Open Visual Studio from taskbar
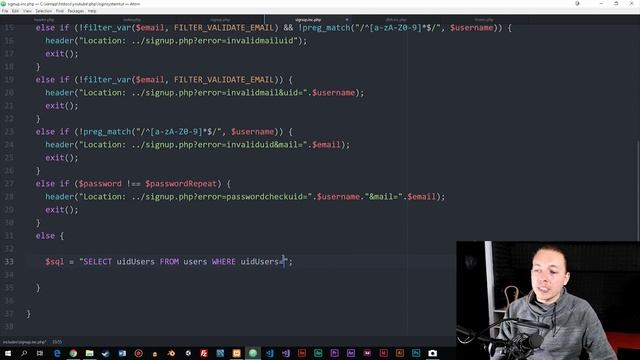The height and width of the screenshot is (360, 640). click(x=286, y=353)
